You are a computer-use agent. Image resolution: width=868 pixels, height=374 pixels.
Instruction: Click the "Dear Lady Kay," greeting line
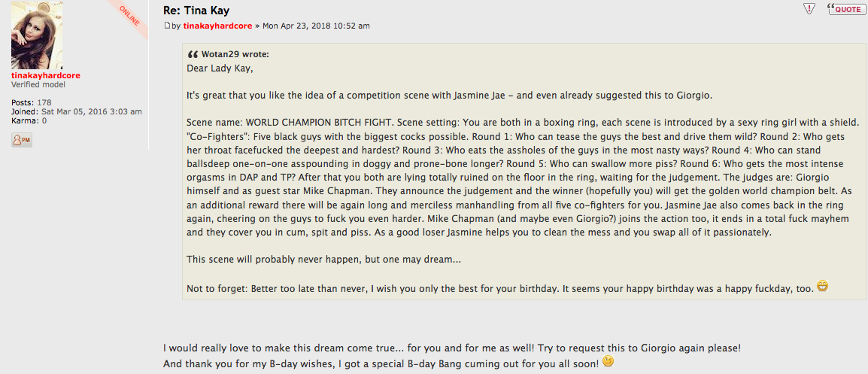click(220, 68)
